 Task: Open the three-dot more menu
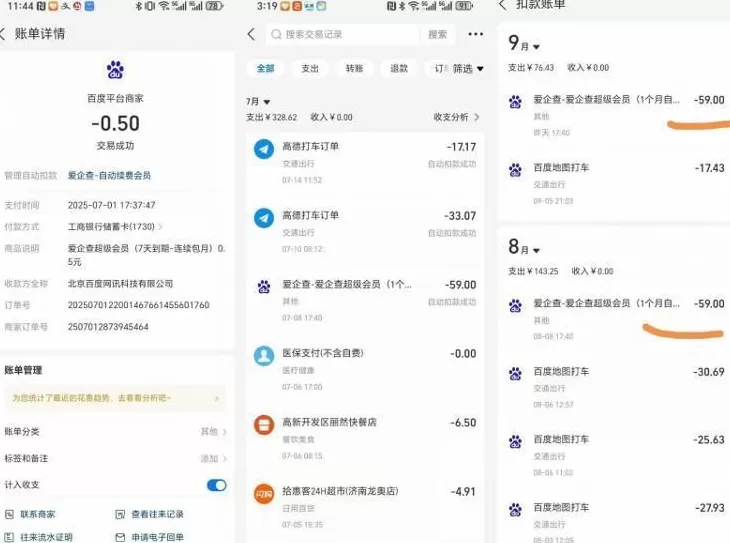(475, 34)
